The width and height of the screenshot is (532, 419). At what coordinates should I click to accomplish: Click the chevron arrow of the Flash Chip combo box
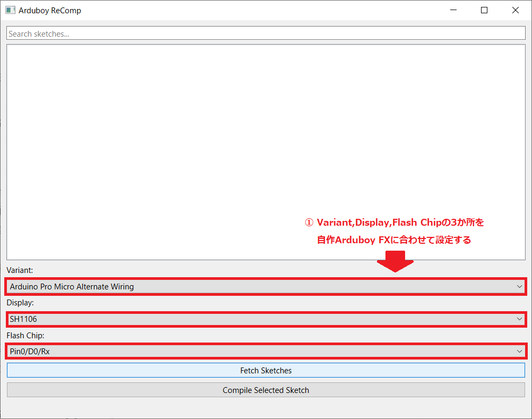[519, 351]
